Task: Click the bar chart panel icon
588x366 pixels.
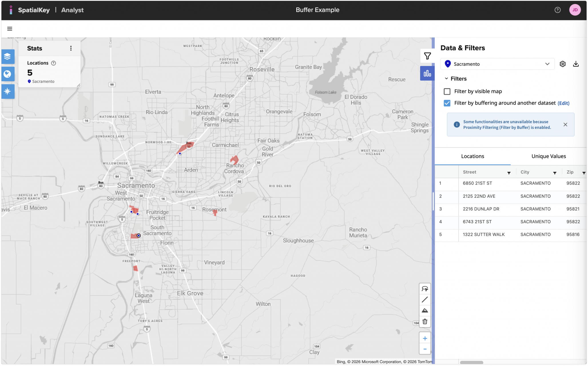Action: point(427,73)
